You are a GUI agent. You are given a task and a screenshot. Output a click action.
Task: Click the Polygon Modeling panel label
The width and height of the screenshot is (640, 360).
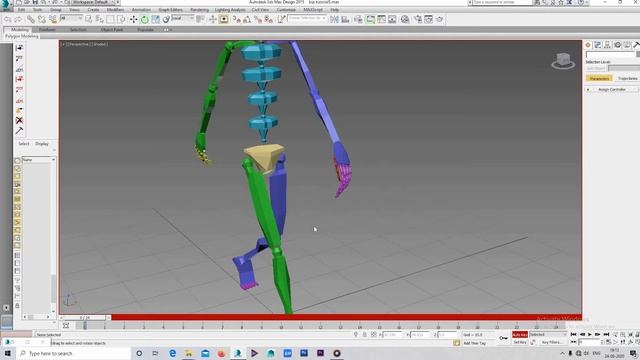pos(22,36)
